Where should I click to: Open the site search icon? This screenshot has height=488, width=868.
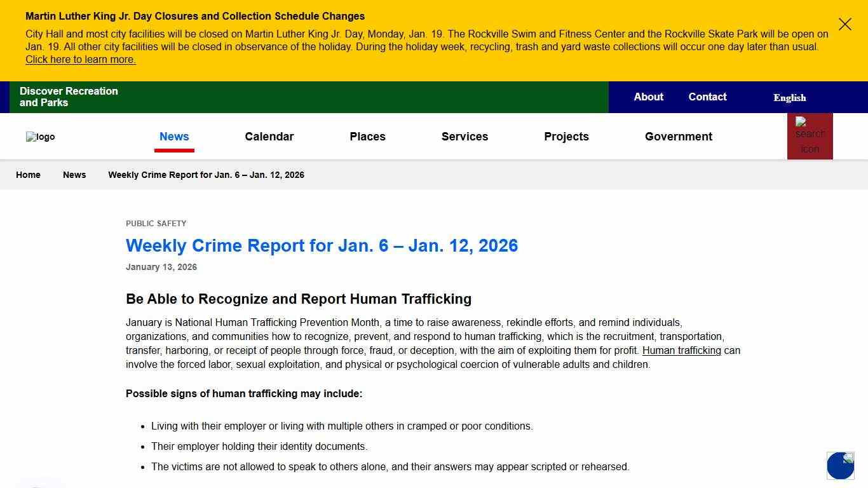pyautogui.click(x=810, y=136)
